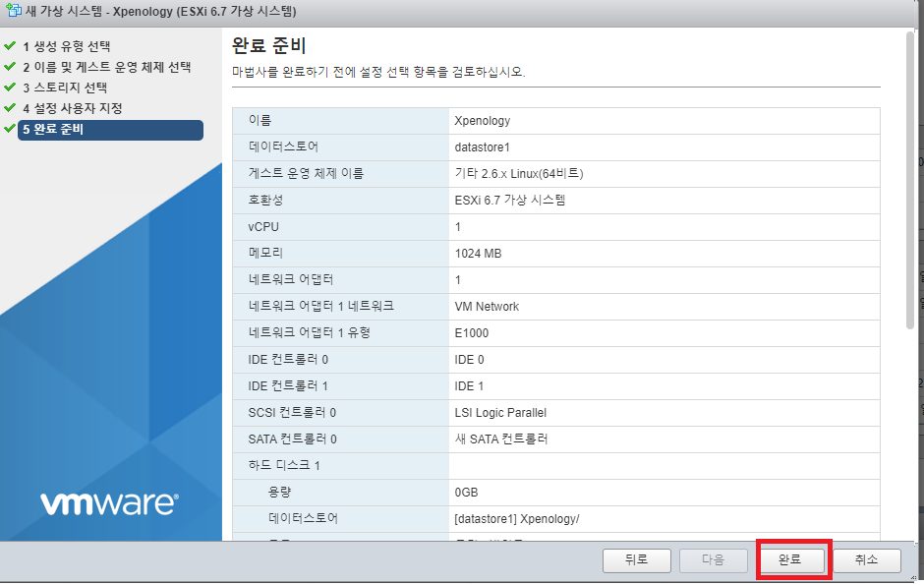Click the 호환성 value ESXi 6.7 가상 시스템

[x=510, y=201]
